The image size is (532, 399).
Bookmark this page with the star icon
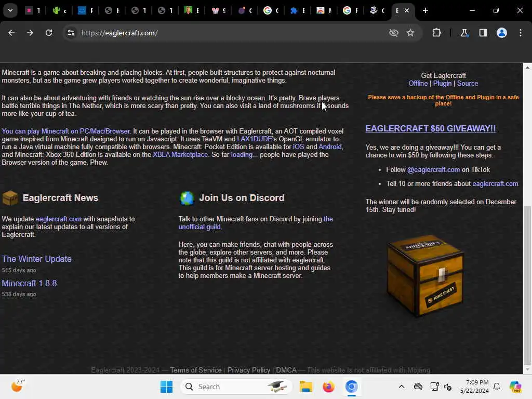[410, 33]
